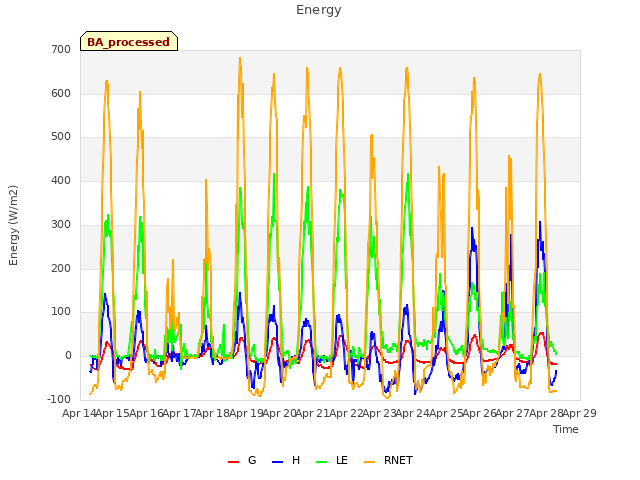Image resolution: width=640 pixels, height=480 pixels.
Task: Toggle the LE series legend label
Action: 342,460
